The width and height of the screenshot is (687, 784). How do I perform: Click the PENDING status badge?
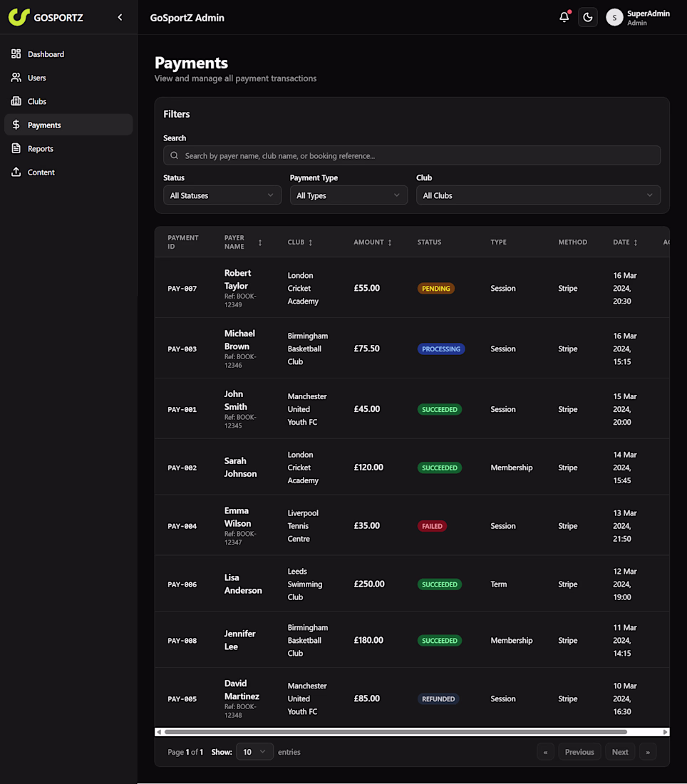(436, 289)
